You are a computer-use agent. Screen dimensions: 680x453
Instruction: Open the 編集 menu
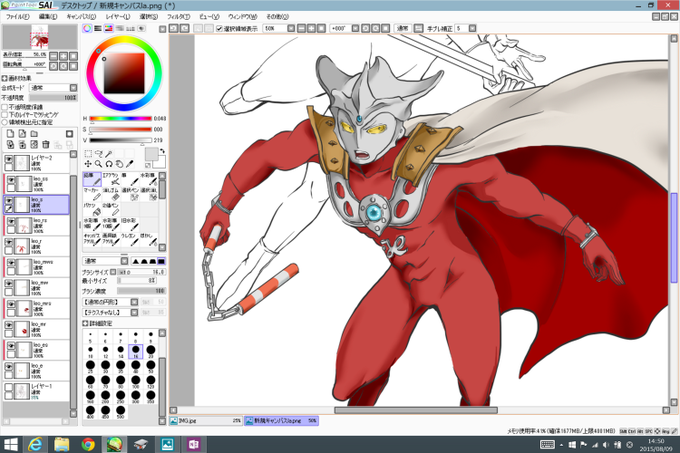coord(48,17)
